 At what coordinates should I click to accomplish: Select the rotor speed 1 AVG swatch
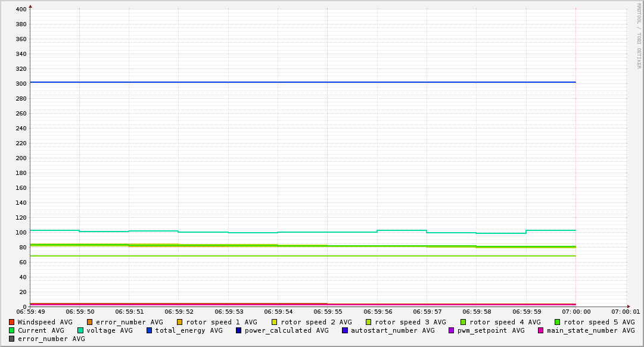pos(180,322)
